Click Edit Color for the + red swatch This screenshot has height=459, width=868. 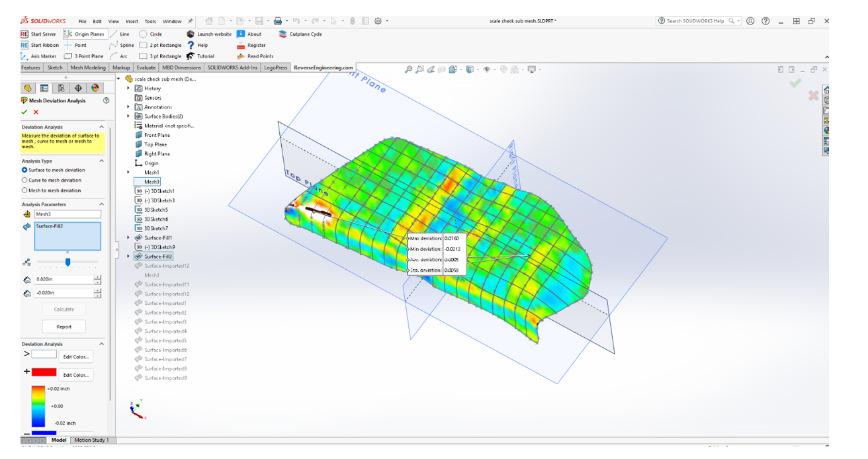click(x=76, y=375)
